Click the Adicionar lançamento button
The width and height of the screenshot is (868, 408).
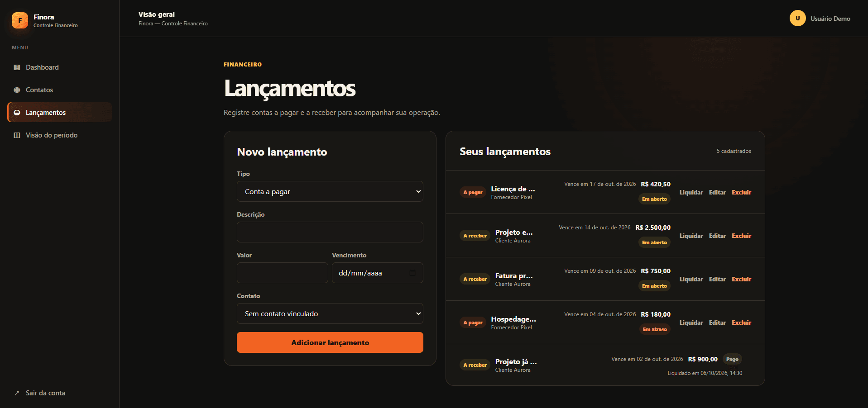330,342
